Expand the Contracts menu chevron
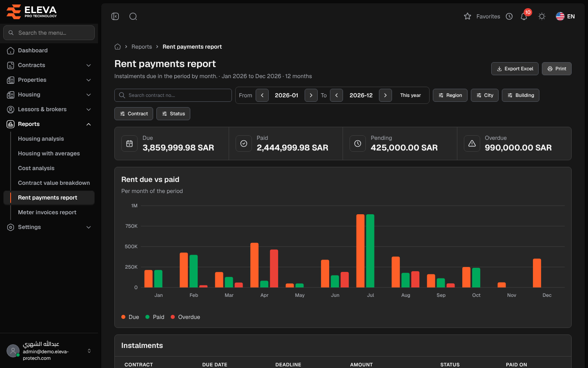Viewport: 588px width, 368px height. [89, 65]
